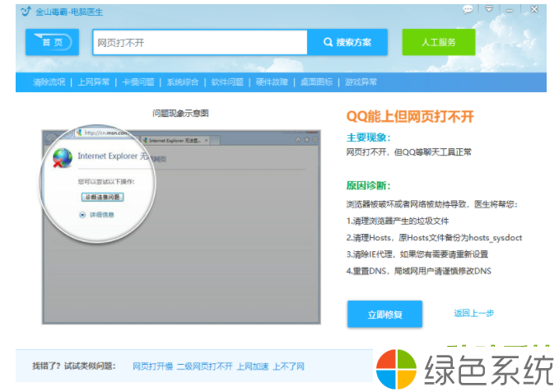Screen dimensions: 559x392
Task: Select the 游戏异常 category tab
Action: pos(361,82)
